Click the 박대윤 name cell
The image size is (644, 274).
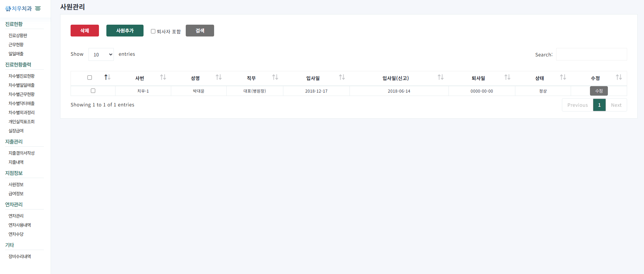pyautogui.click(x=199, y=91)
